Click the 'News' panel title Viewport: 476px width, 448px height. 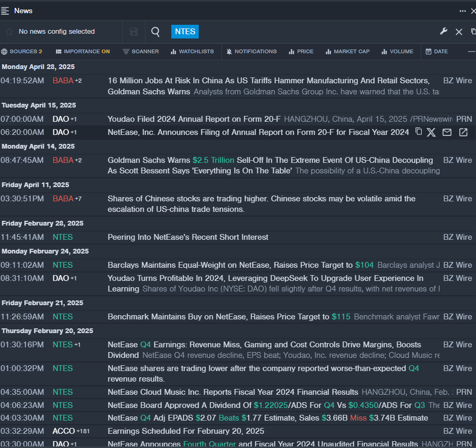[x=23, y=11]
